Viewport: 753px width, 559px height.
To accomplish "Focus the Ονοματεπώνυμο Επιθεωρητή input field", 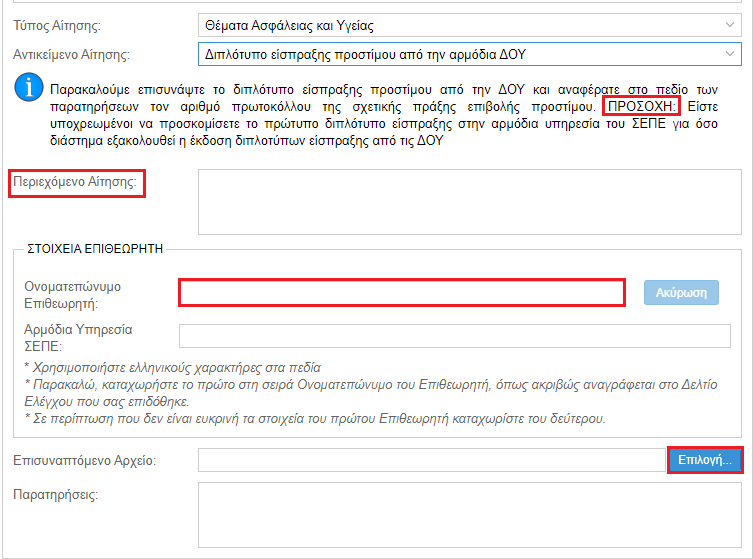I will [x=402, y=292].
